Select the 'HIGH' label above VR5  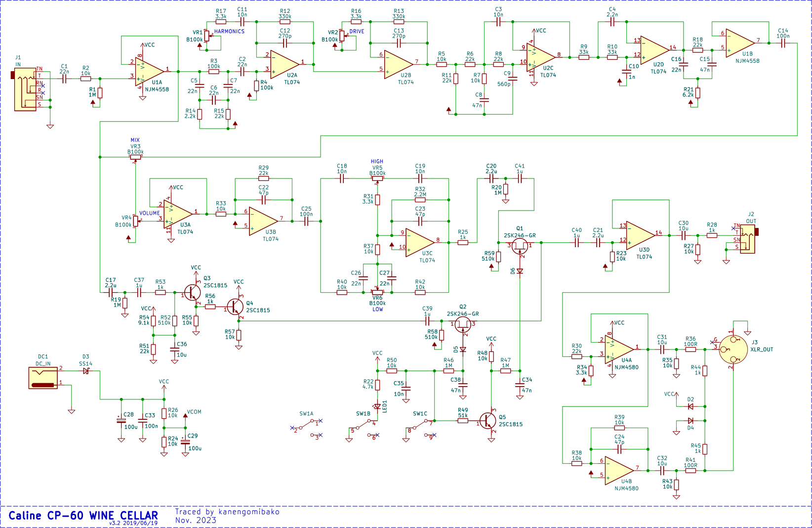pos(377,162)
